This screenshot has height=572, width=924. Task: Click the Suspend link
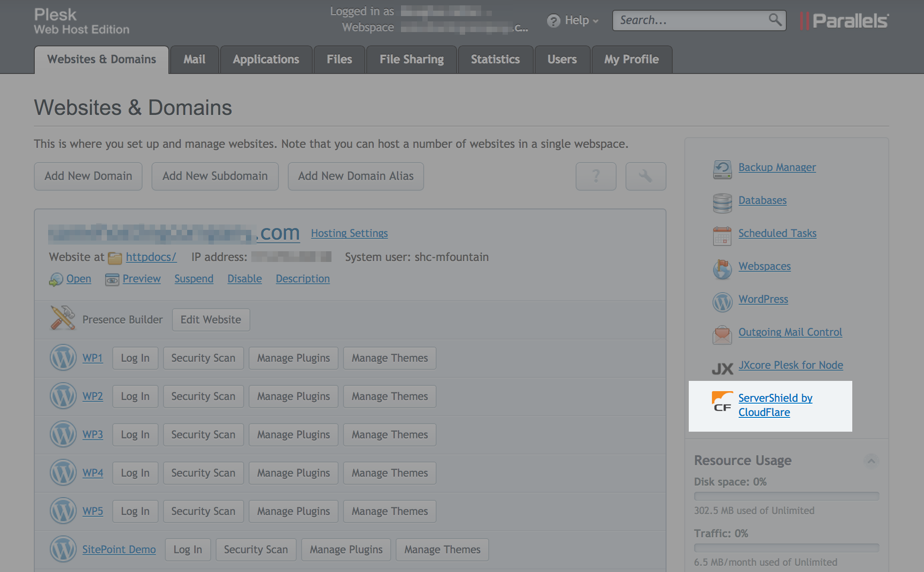point(194,279)
